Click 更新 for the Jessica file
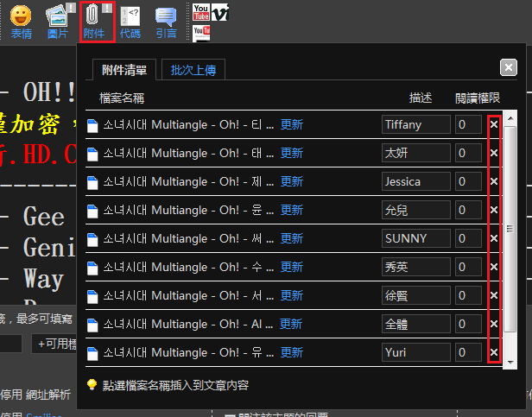532x417 pixels. (292, 181)
